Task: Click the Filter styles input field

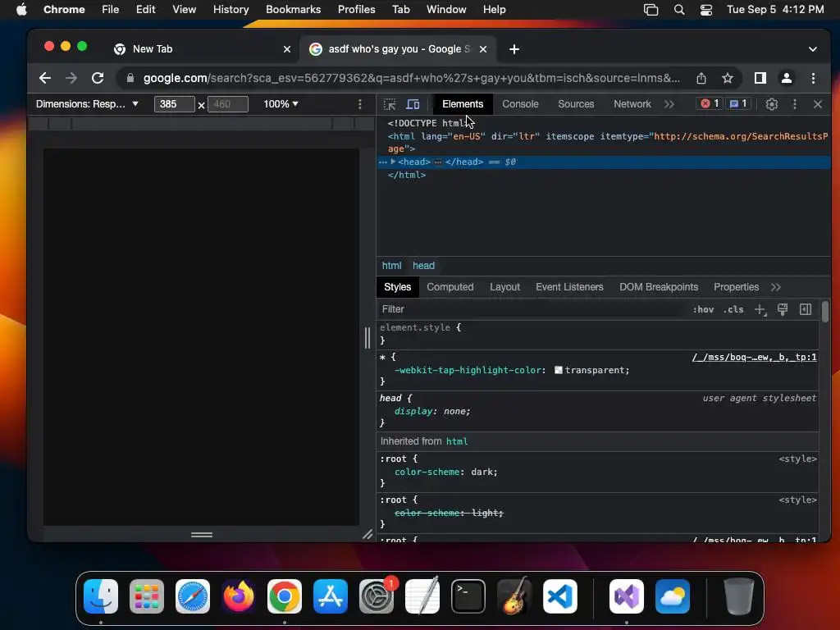Action: point(531,309)
